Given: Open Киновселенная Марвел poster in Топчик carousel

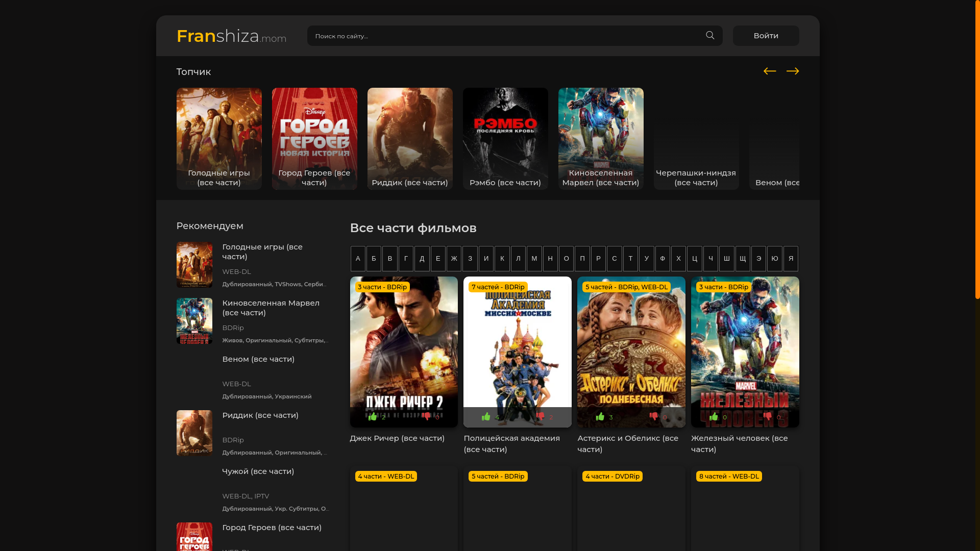Looking at the screenshot, I should (x=601, y=139).
